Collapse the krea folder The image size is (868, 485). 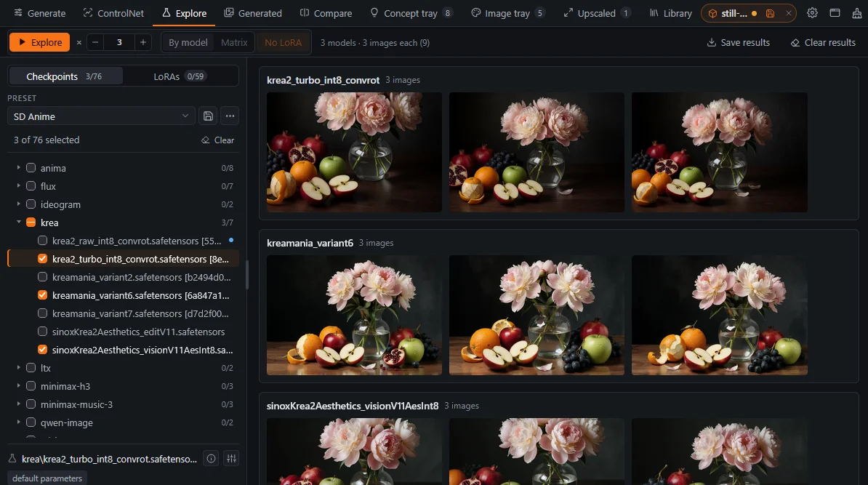(x=19, y=222)
